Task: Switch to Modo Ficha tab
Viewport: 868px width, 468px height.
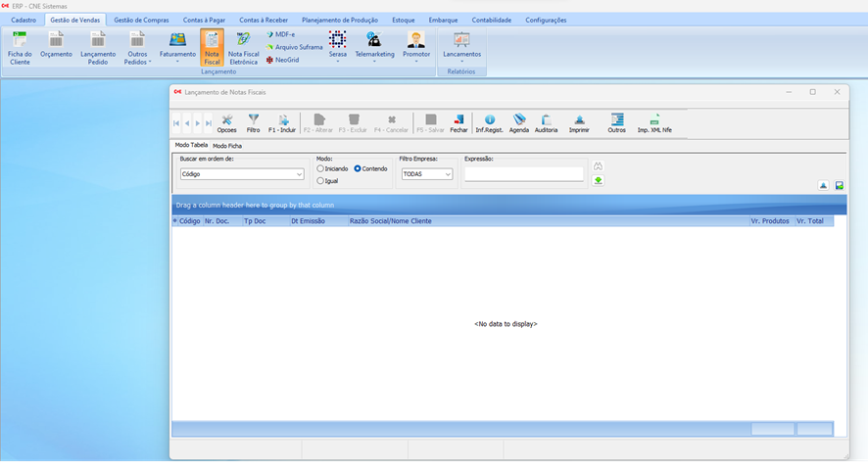Action: (227, 146)
